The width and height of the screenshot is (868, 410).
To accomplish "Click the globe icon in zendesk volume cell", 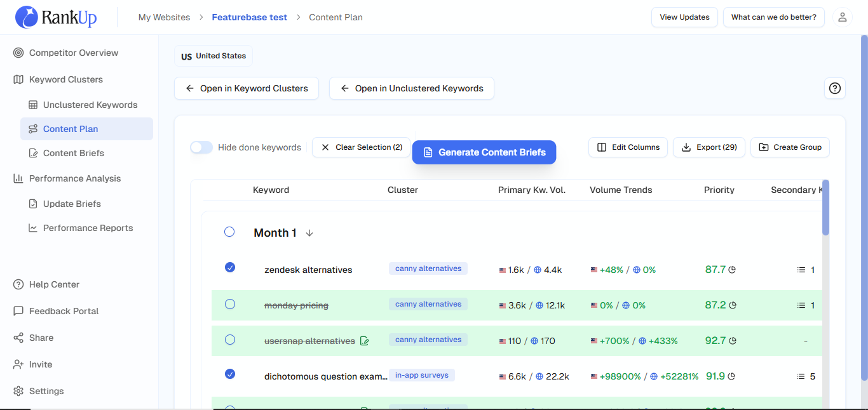I will coord(538,270).
